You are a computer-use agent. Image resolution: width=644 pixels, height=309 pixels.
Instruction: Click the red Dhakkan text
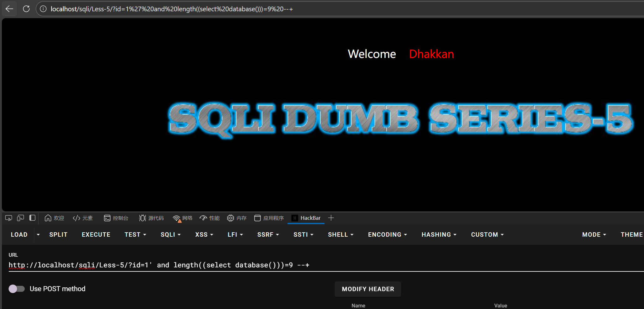(431, 54)
